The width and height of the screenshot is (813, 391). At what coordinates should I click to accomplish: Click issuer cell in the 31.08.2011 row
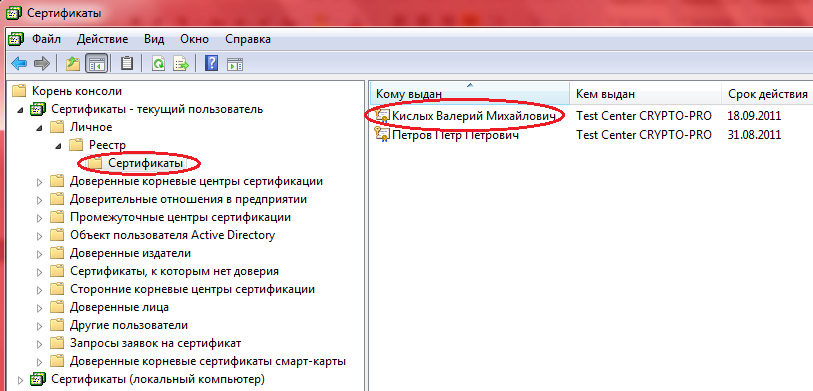tap(644, 135)
